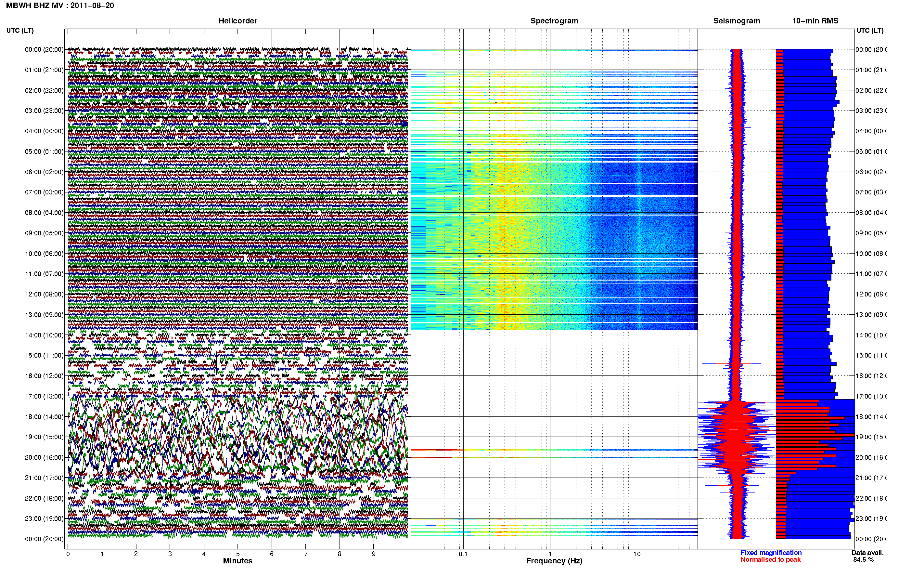Click the left '22:00 (18:00)' time label
Screen dimensions: 924x578
pos(44,498)
